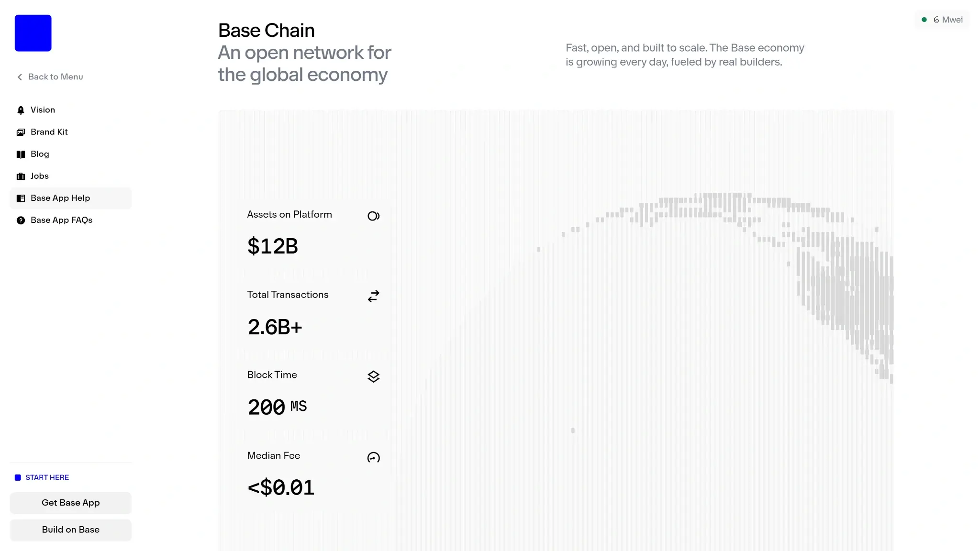Click the Total Transactions swap arrows icon
The height and width of the screenshot is (551, 980).
[x=373, y=297]
